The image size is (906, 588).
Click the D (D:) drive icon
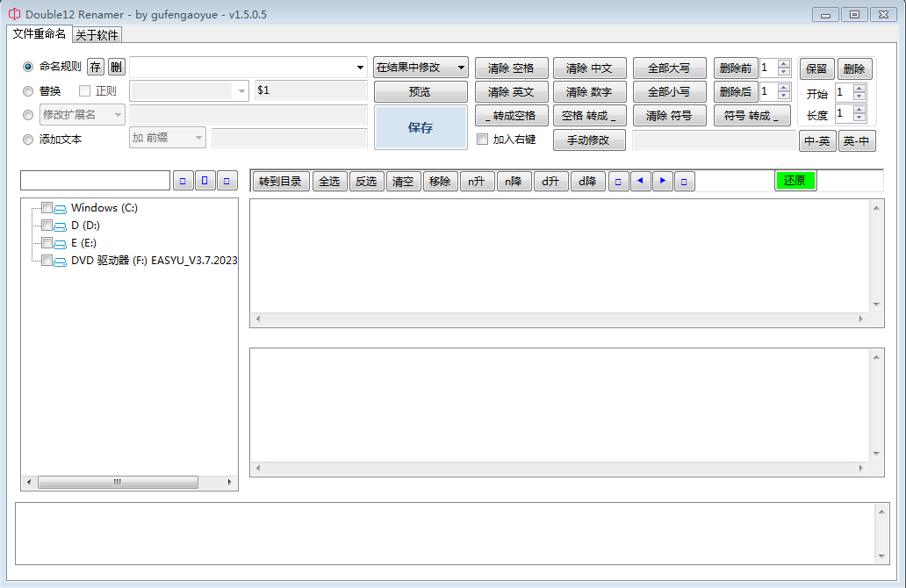[61, 226]
